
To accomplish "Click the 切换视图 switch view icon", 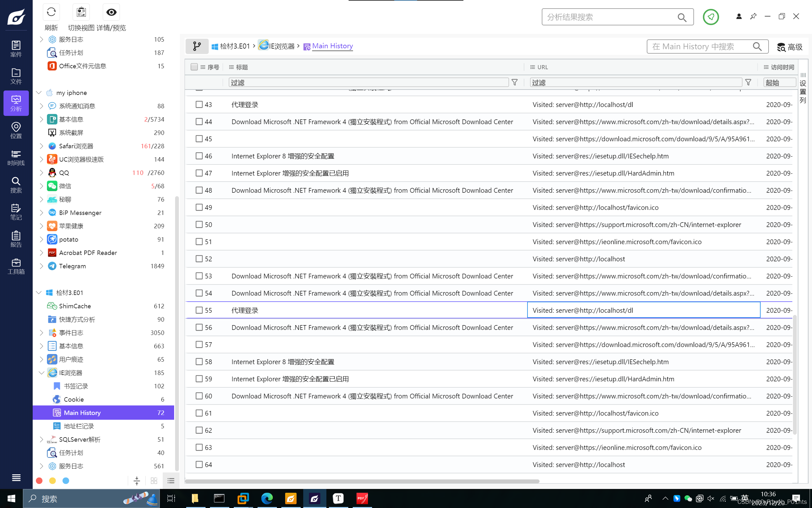I will (81, 12).
